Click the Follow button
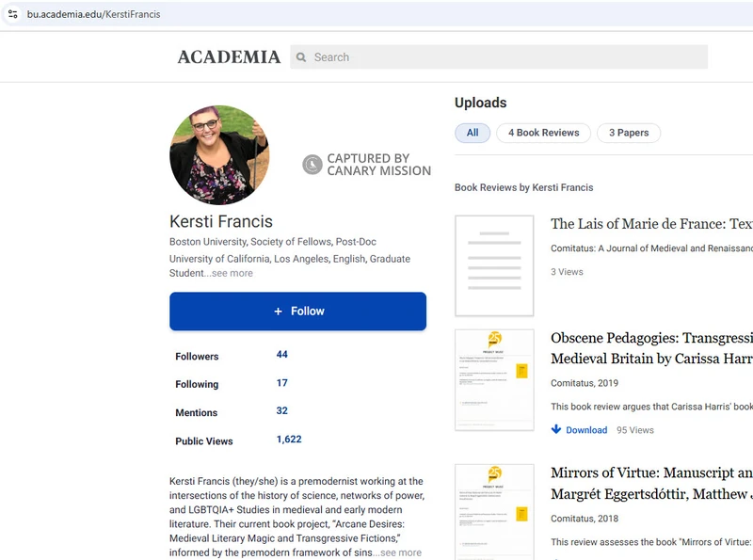The width and height of the screenshot is (753, 560). coord(297,312)
